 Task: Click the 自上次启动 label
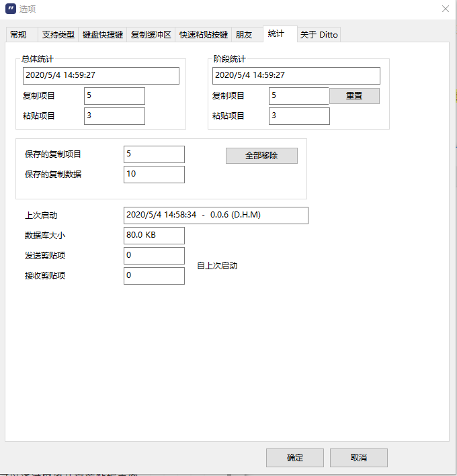(217, 266)
